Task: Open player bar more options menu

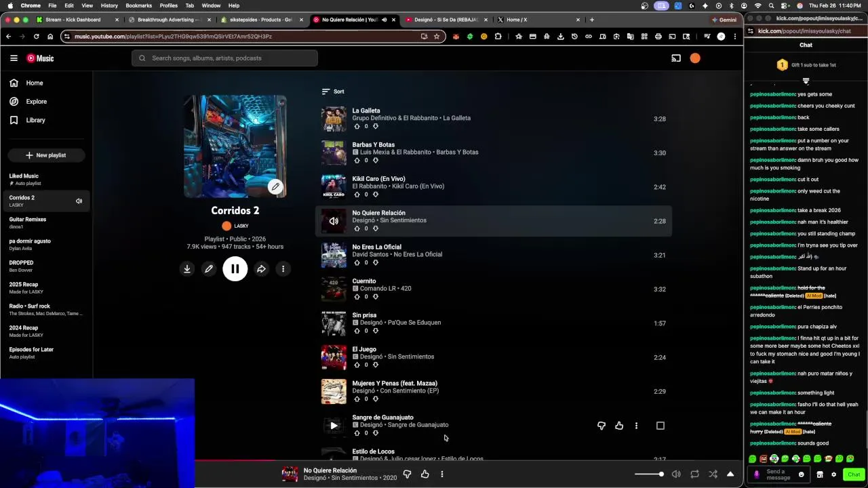Action: 442,474
